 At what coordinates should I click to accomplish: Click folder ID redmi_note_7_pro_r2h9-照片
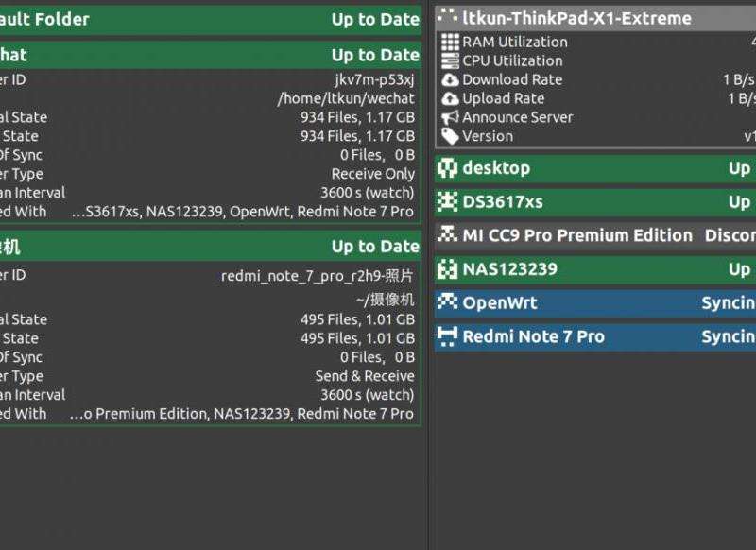[x=318, y=276]
